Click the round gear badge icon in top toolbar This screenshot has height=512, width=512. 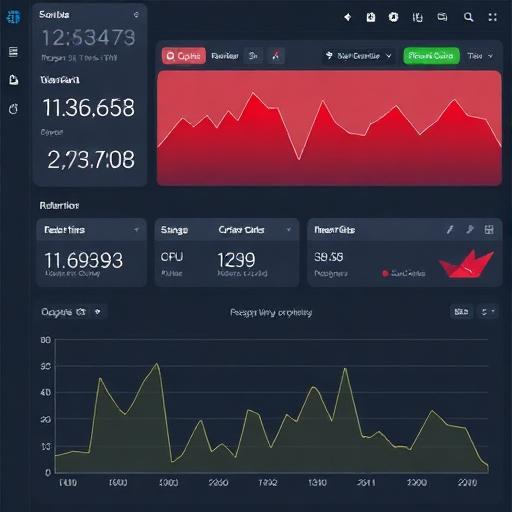[393, 17]
